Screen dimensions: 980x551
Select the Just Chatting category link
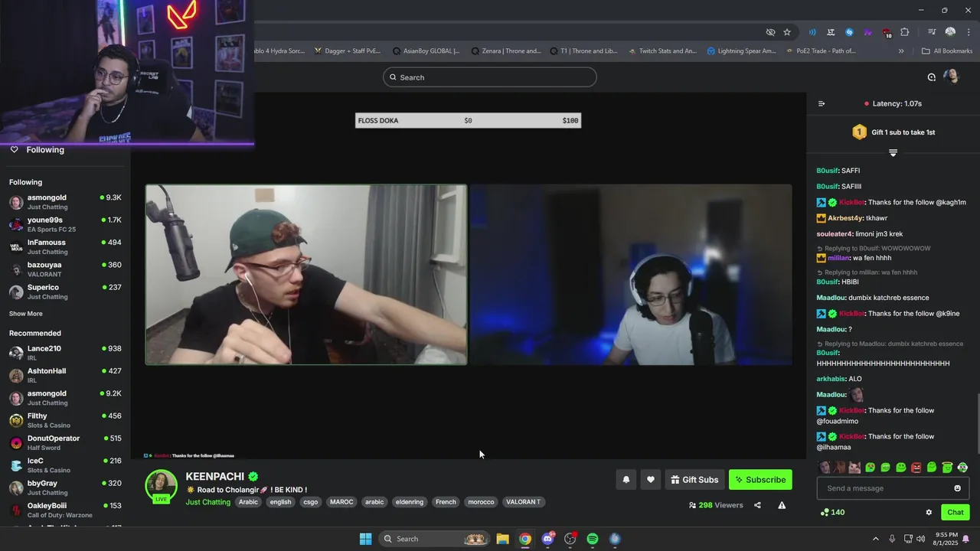point(207,502)
